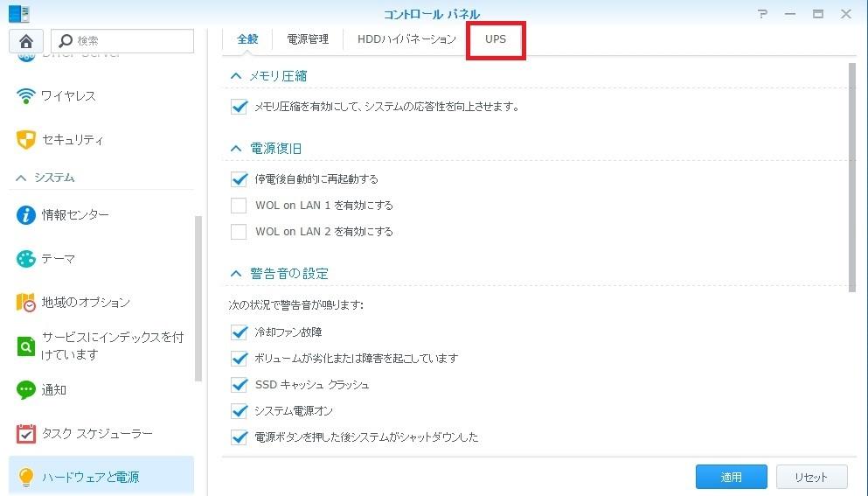Image resolution: width=868 pixels, height=496 pixels.
Task: Toggle power button shutdown (電源ボタンを押した後) beep checkbox
Action: pos(239,437)
